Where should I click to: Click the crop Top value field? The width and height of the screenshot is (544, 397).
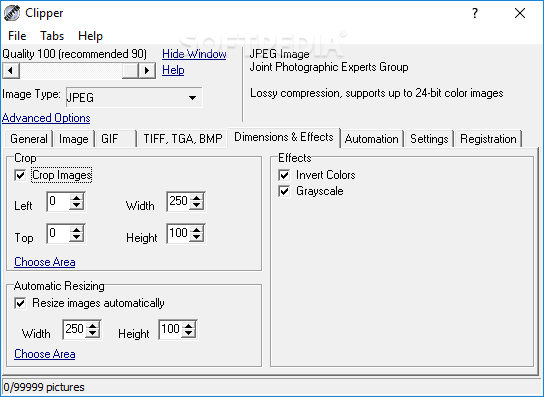pyautogui.click(x=59, y=233)
